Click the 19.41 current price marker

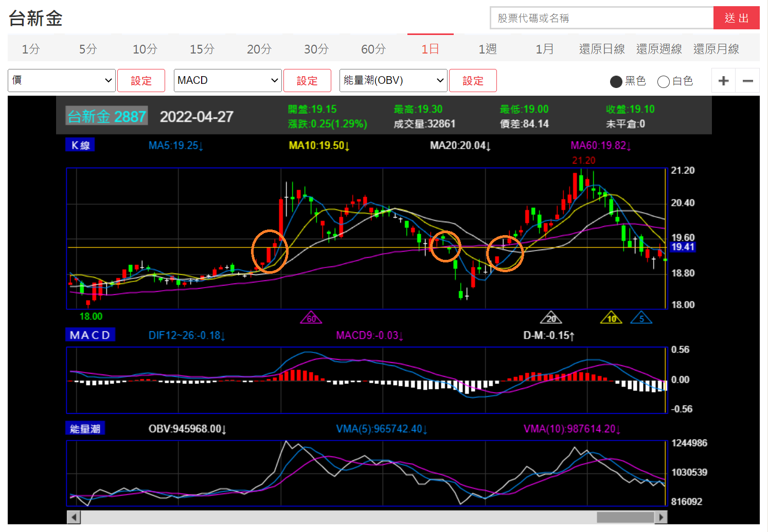coord(683,247)
